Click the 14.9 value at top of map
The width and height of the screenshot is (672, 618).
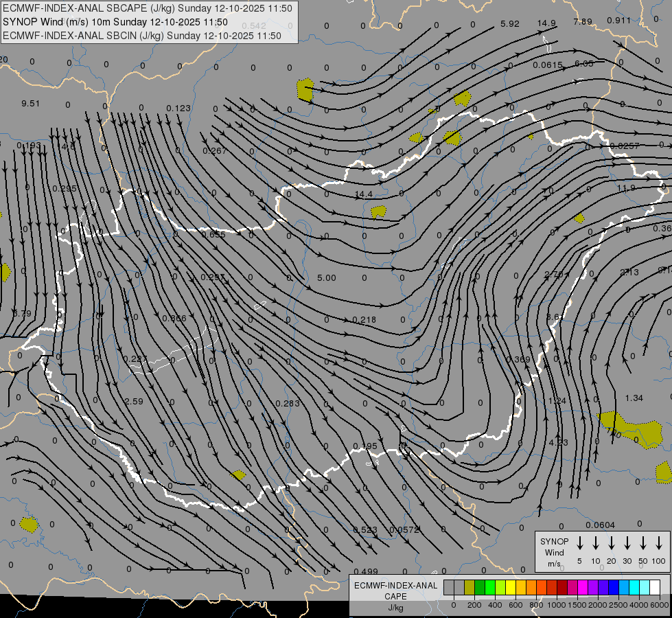(x=546, y=23)
